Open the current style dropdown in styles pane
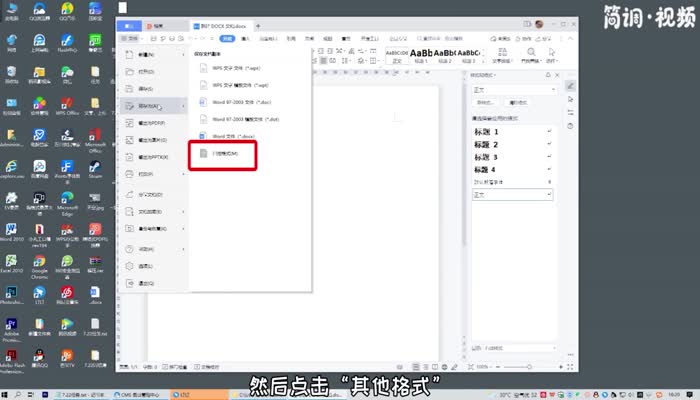The width and height of the screenshot is (700, 400). pyautogui.click(x=510, y=89)
